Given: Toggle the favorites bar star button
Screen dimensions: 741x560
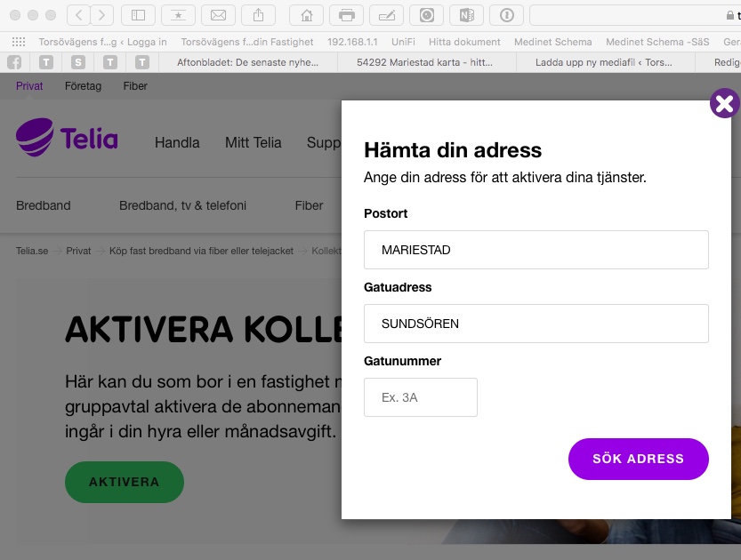Looking at the screenshot, I should pos(178,16).
